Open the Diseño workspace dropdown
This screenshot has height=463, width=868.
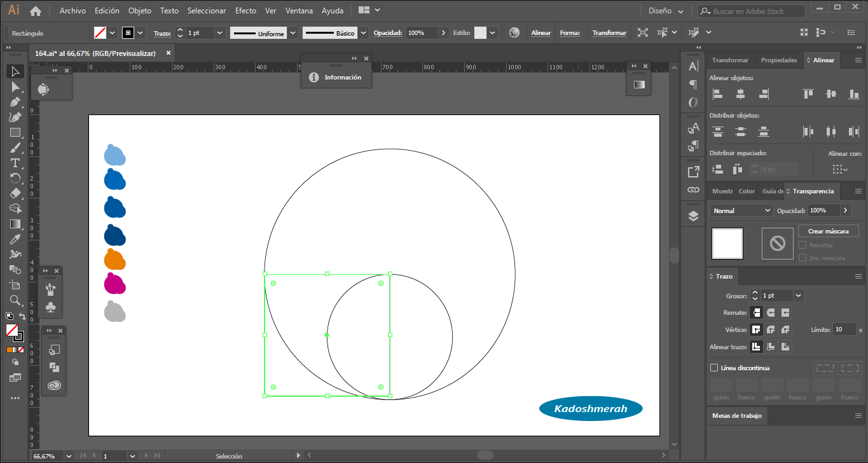coord(666,11)
